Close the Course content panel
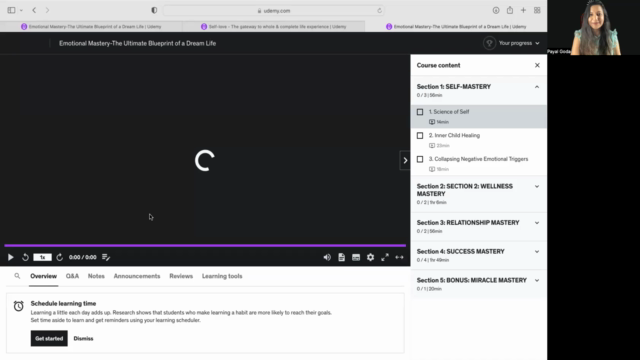The image size is (640, 360). tap(537, 65)
